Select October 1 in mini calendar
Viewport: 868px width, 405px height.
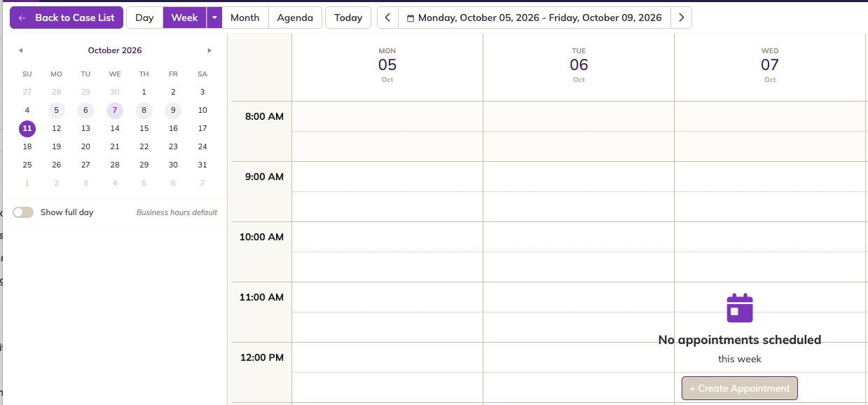point(144,92)
